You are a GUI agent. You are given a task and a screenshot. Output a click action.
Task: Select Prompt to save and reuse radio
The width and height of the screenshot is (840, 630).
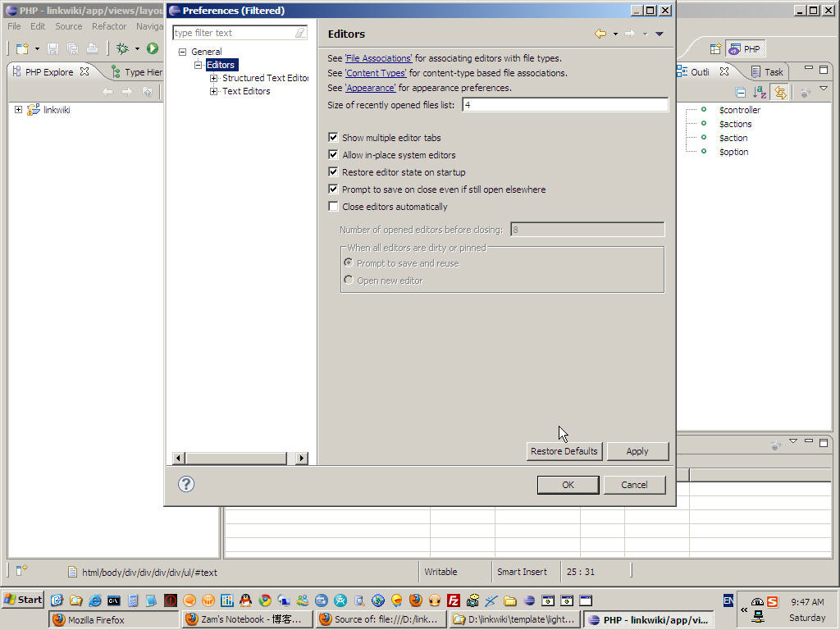pyautogui.click(x=348, y=262)
